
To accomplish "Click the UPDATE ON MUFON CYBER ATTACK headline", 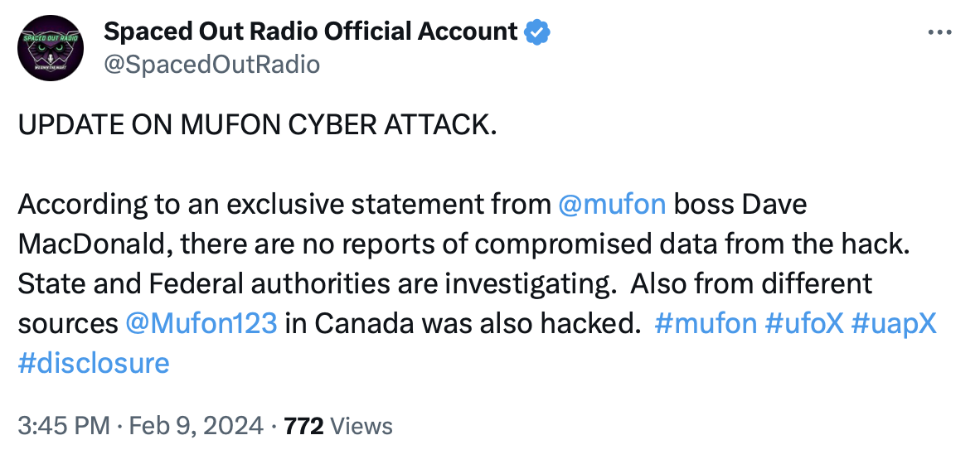I will click(257, 125).
